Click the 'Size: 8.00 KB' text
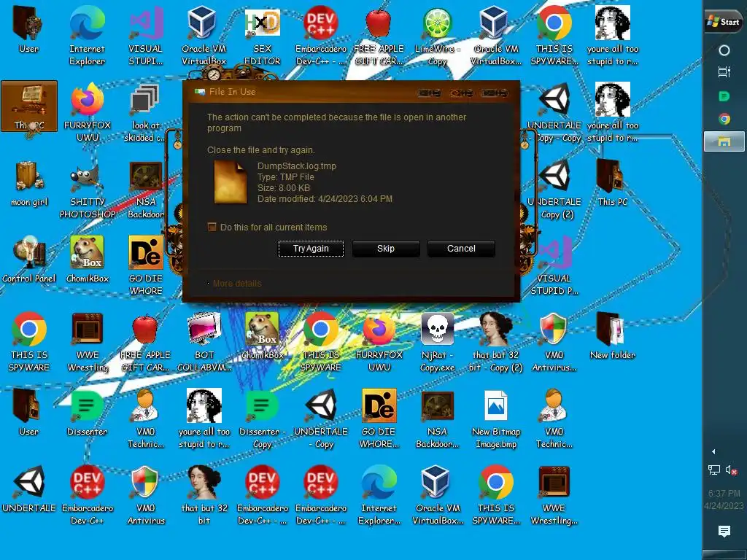The height and width of the screenshot is (560, 747). pyautogui.click(x=284, y=188)
